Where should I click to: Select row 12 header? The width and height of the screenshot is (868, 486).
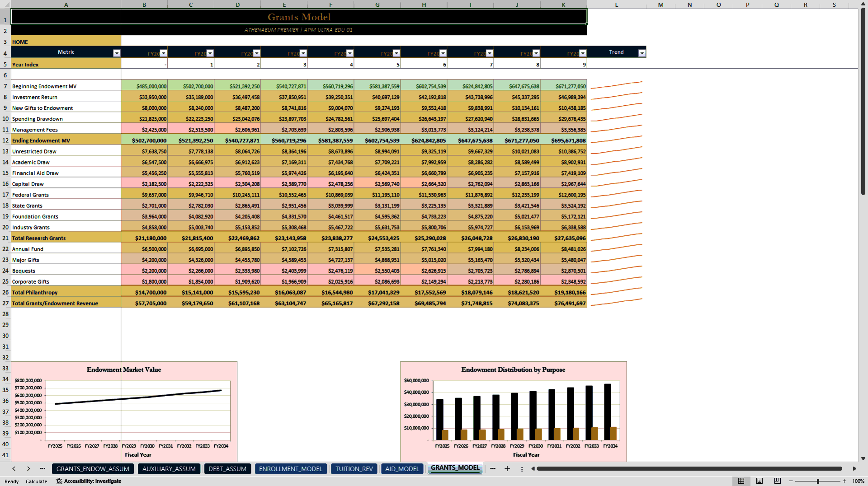pos(5,140)
